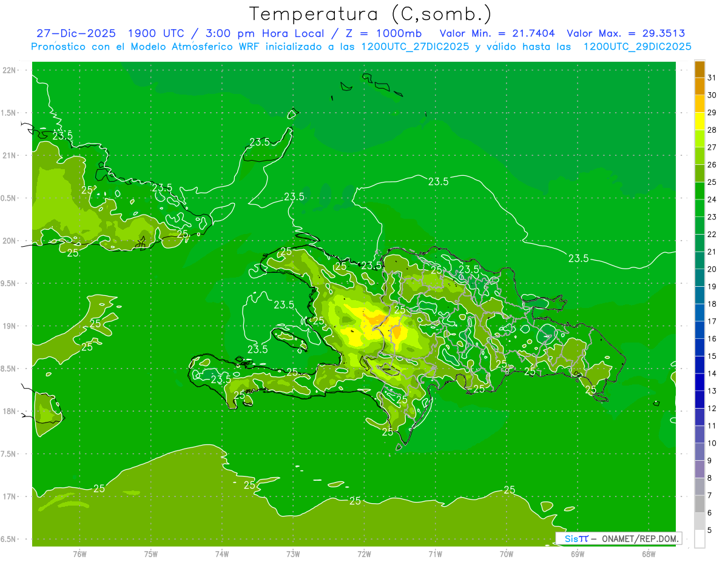This screenshot has height=562, width=728.
Task: Click the "Valor Max. = 29.3513" text
Action: pyautogui.click(x=626, y=33)
